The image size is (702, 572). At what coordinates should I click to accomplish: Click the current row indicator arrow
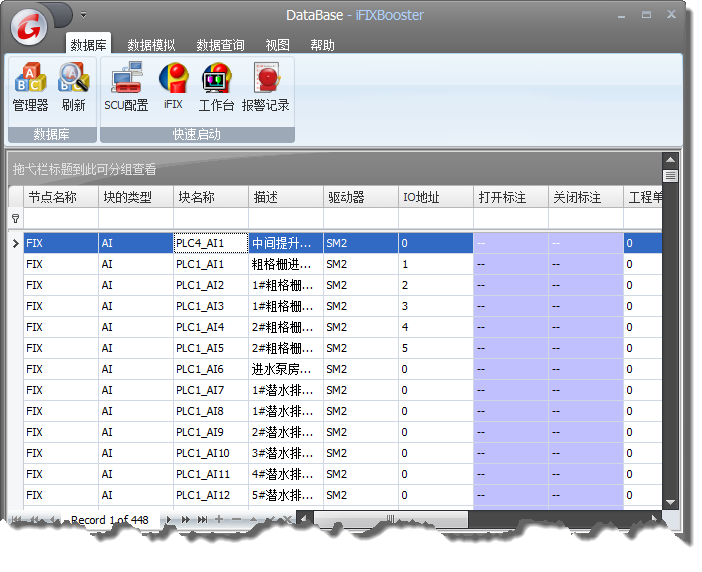[x=16, y=243]
